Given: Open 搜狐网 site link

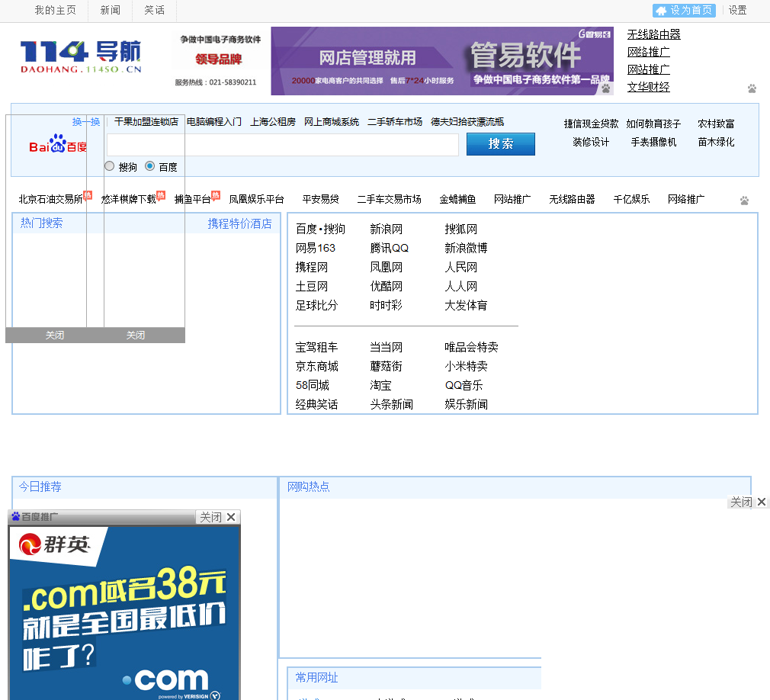Looking at the screenshot, I should tap(461, 229).
